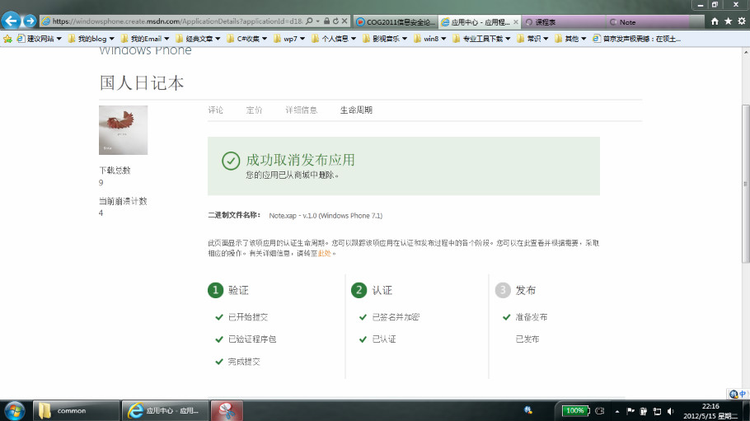Expand the wp7 favorites folder
The width and height of the screenshot is (750, 421).
pos(289,39)
